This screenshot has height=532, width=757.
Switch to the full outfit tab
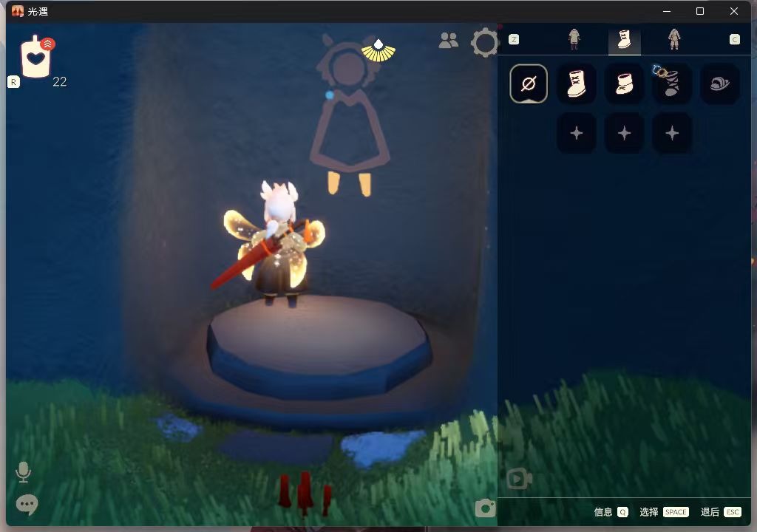tap(674, 39)
